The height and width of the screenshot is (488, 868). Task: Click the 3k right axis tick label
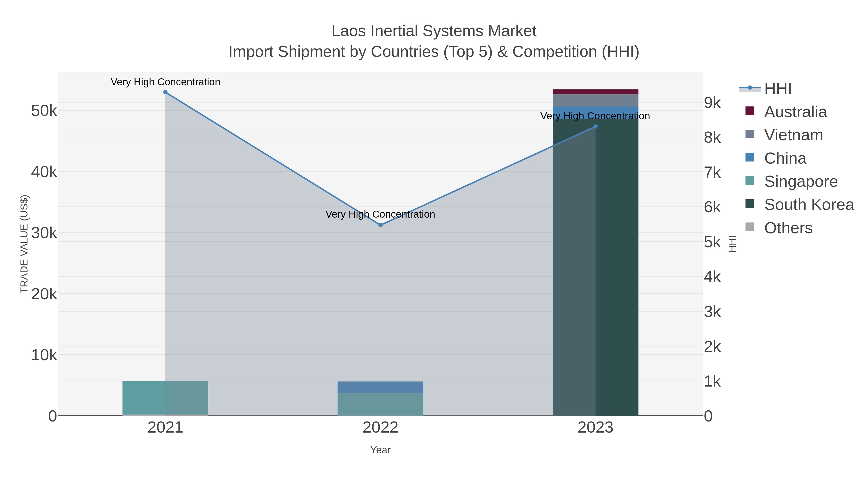pos(712,312)
